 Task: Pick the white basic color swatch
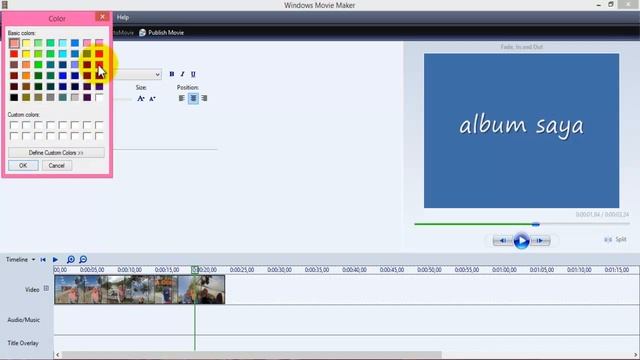click(99, 98)
